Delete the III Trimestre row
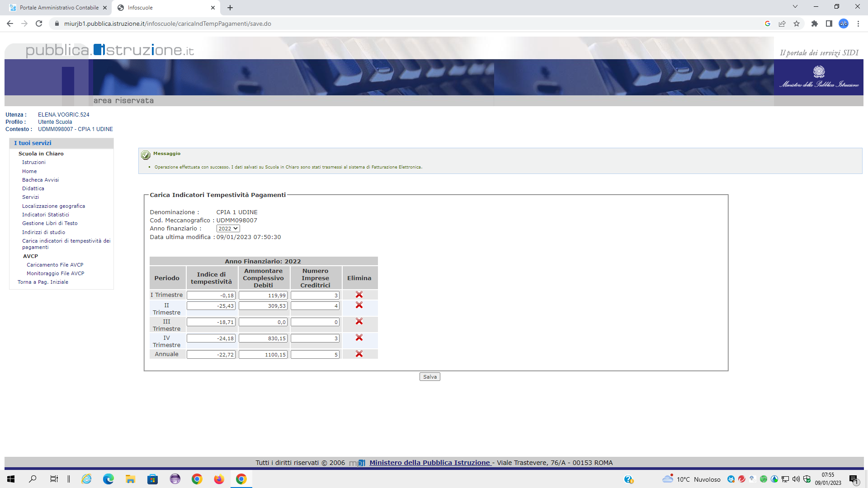 click(359, 321)
